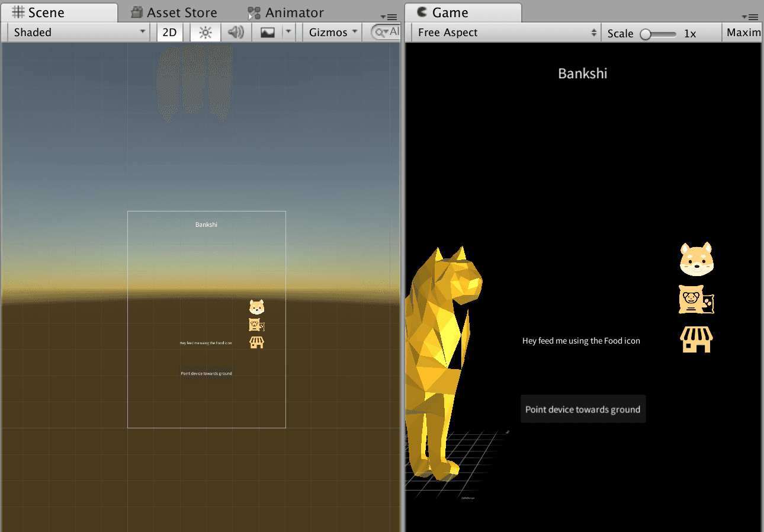Viewport: 764px width, 532px height.
Task: Open the Game panel options menu
Action: click(x=750, y=17)
